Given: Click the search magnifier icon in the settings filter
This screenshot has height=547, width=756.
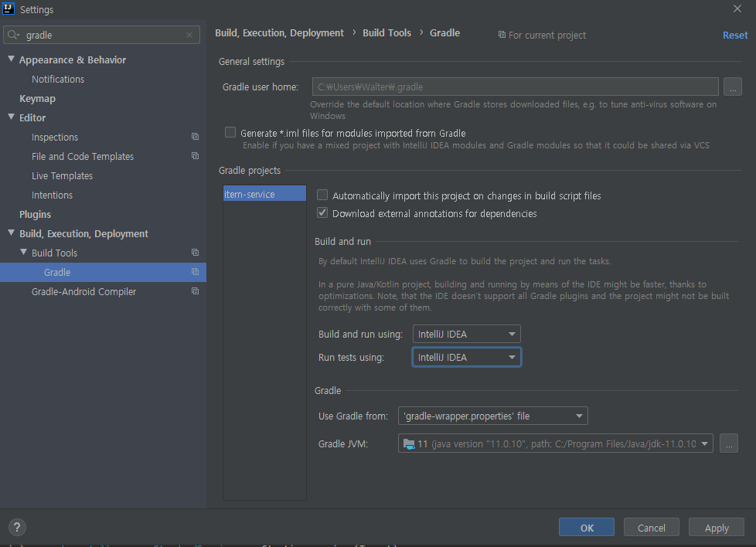Looking at the screenshot, I should point(13,35).
